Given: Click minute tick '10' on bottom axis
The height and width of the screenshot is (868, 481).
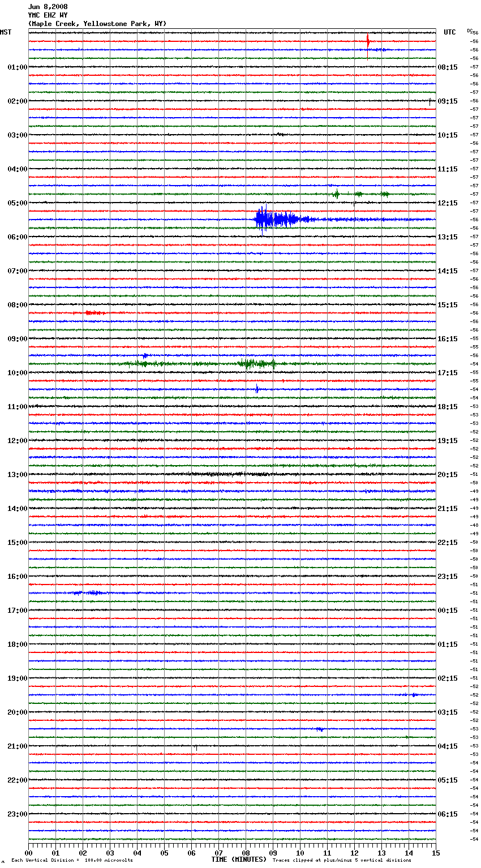Looking at the screenshot, I should click(300, 853).
